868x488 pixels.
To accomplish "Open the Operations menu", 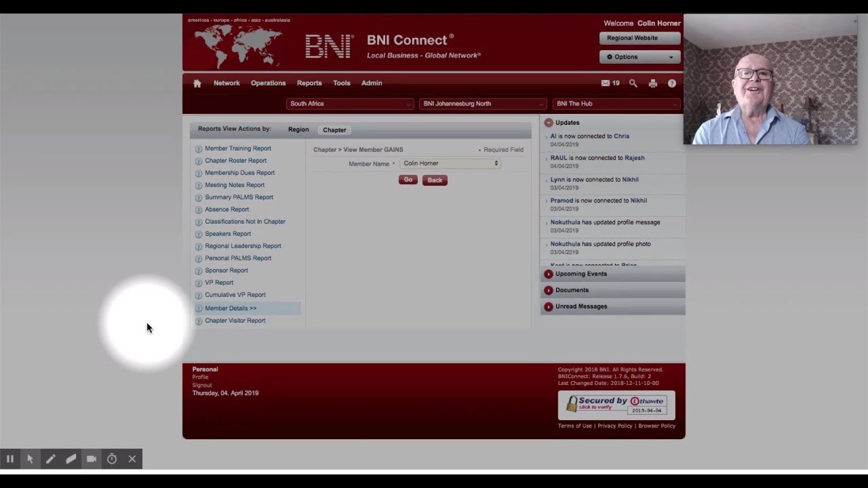I will pos(268,83).
